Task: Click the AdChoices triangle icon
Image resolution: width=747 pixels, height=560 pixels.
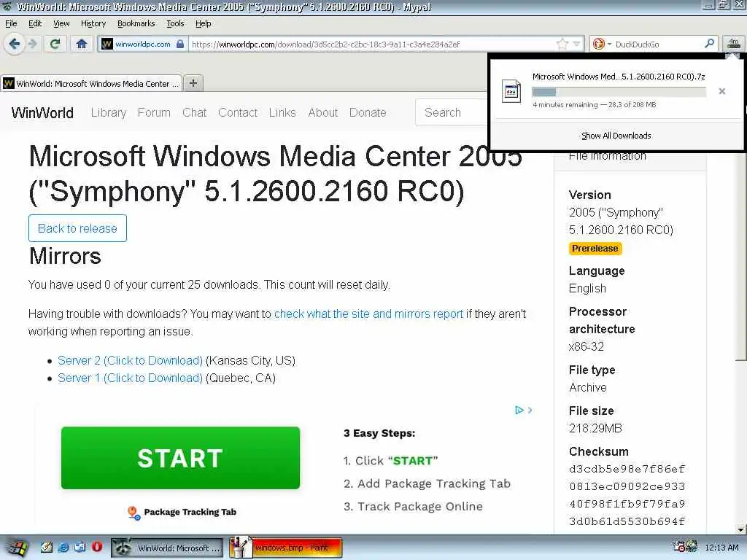Action: click(519, 410)
